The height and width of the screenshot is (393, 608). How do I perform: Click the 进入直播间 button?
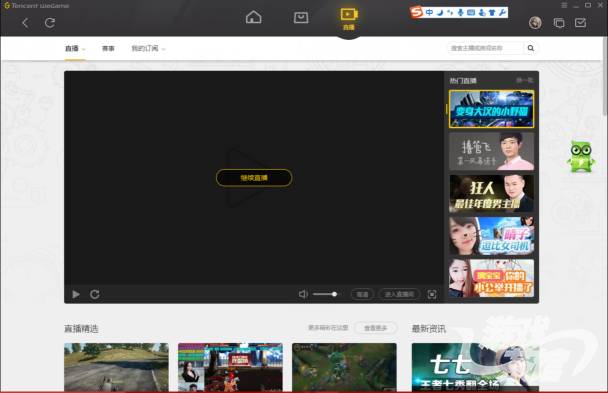point(399,295)
